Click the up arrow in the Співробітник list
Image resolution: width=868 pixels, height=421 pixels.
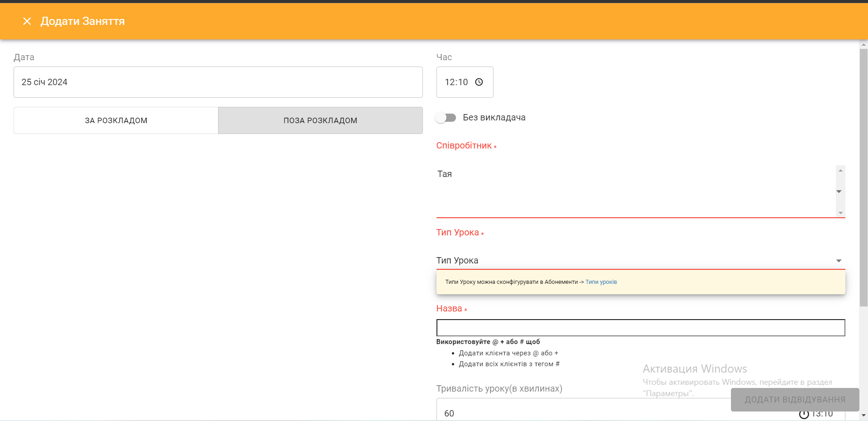840,171
